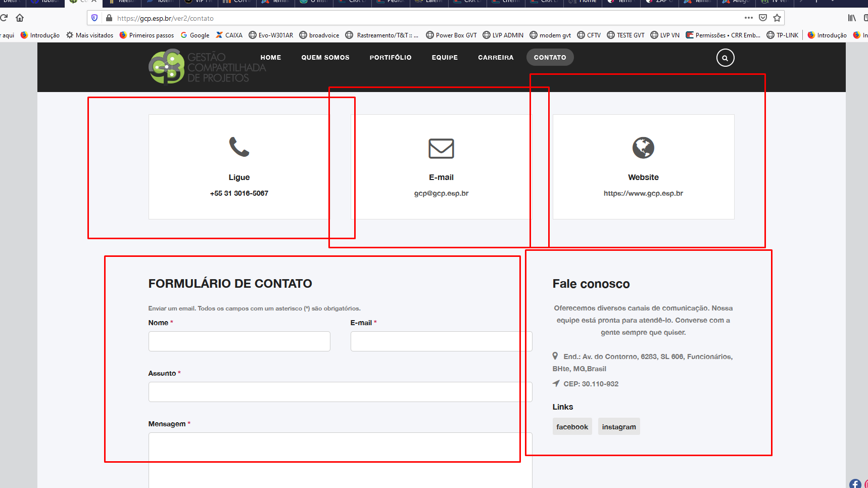Show site security info via padlock icon
The width and height of the screenshot is (868, 488).
tap(109, 18)
